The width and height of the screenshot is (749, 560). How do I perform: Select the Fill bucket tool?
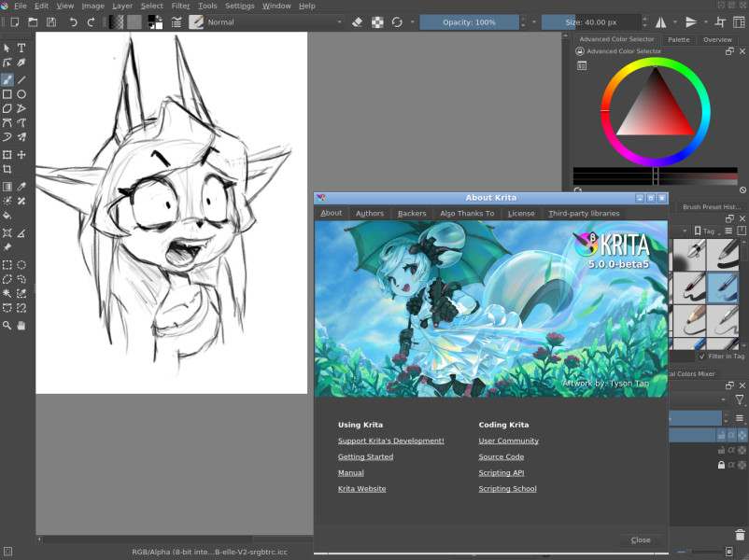(7, 216)
